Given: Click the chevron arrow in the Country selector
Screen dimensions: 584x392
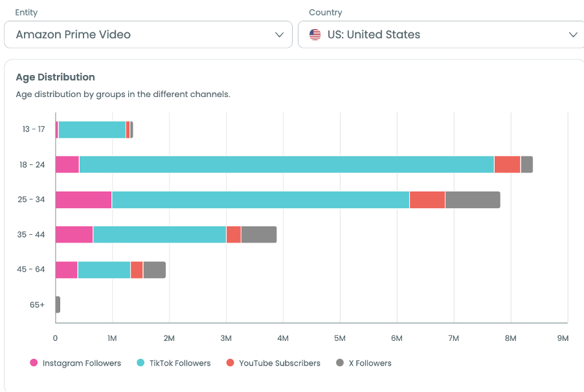Looking at the screenshot, I should pos(573,35).
